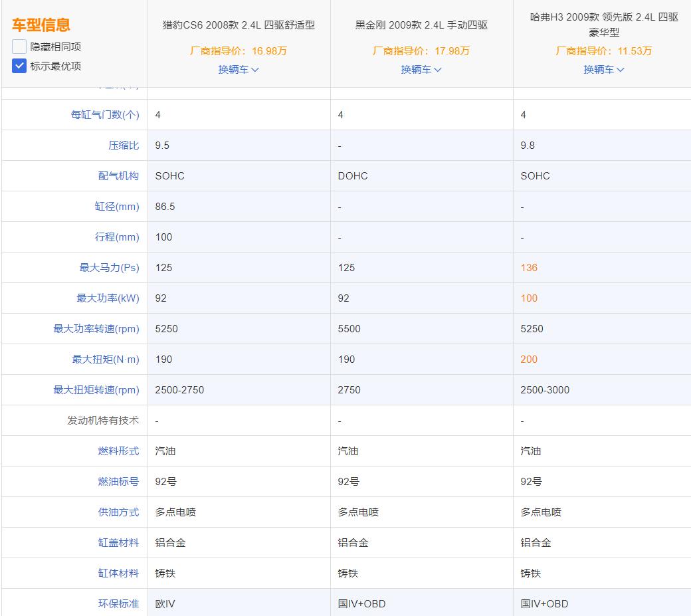Click the 猎豹CS6 2008款 model title
691x616 pixels.
coord(239,24)
